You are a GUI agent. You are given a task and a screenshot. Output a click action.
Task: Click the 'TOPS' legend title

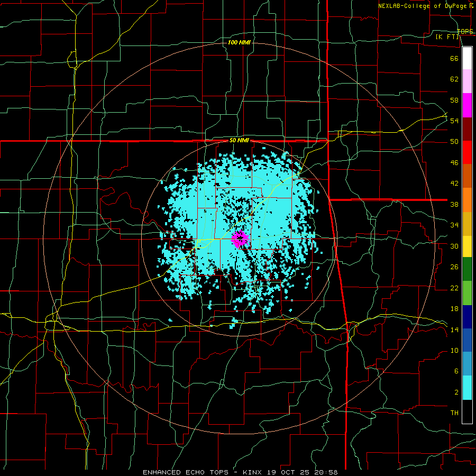[465, 31]
